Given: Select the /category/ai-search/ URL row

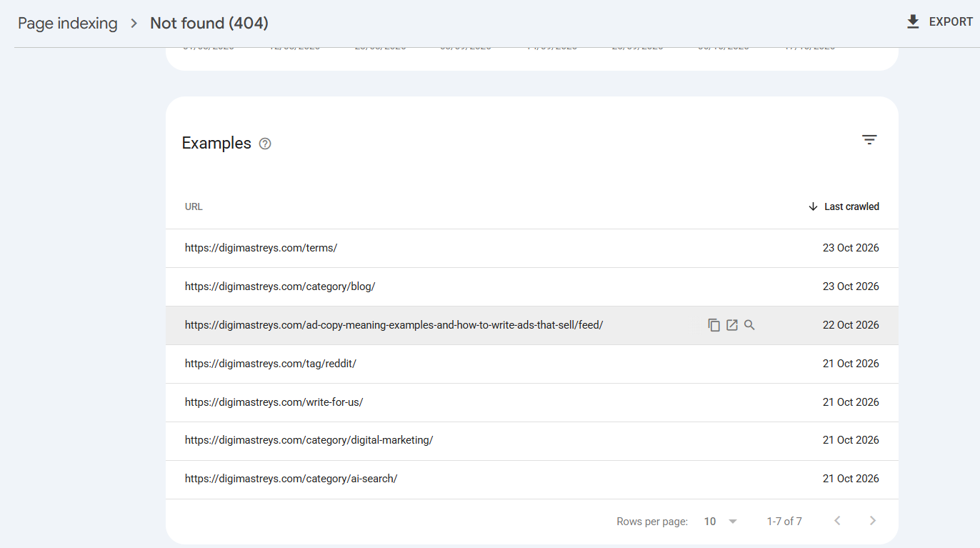Looking at the screenshot, I should [x=532, y=479].
